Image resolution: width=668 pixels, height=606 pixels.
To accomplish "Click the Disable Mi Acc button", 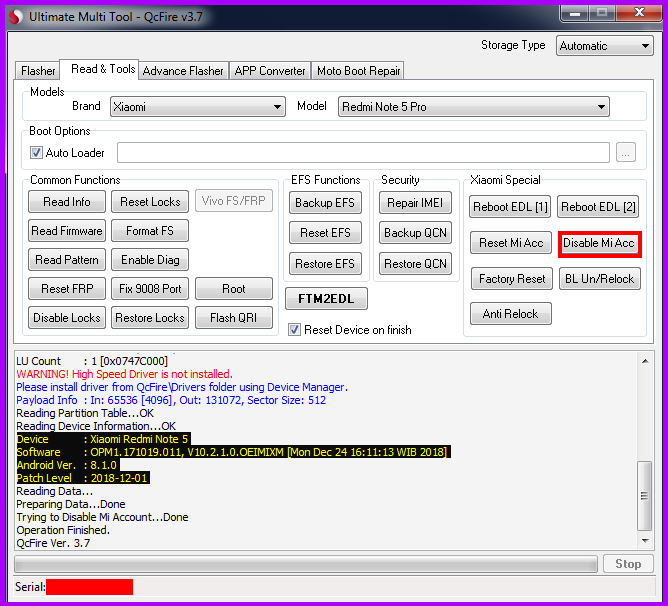I will click(599, 243).
